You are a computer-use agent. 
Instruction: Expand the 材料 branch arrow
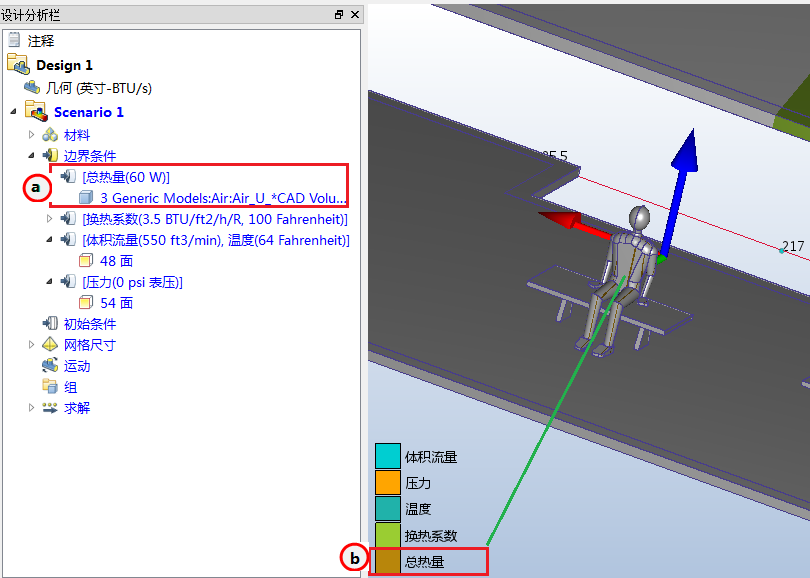pyautogui.click(x=32, y=135)
